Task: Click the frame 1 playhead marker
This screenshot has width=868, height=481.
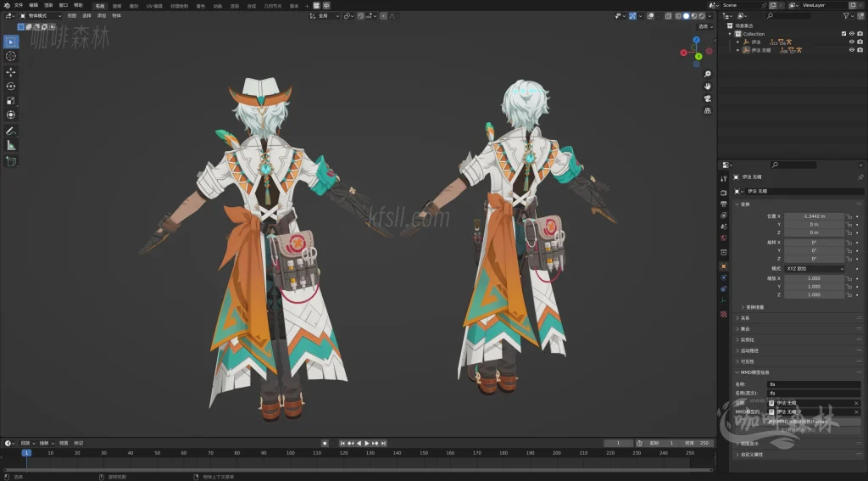Action: [x=26, y=453]
